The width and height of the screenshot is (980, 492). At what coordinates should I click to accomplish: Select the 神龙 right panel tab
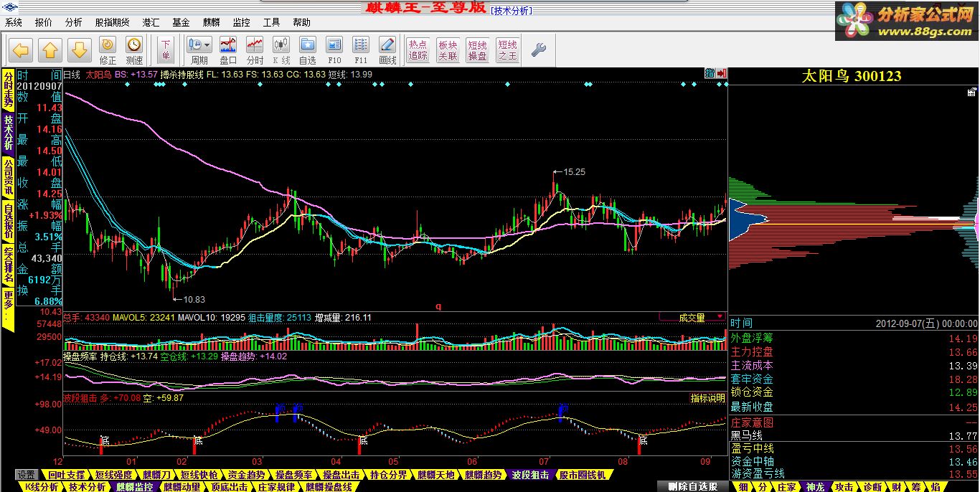tap(815, 486)
